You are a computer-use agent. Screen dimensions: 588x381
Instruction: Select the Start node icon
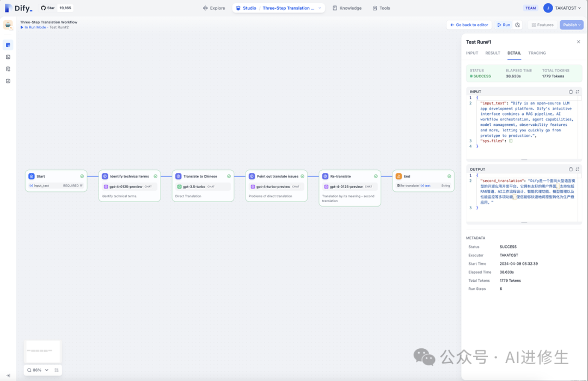32,176
